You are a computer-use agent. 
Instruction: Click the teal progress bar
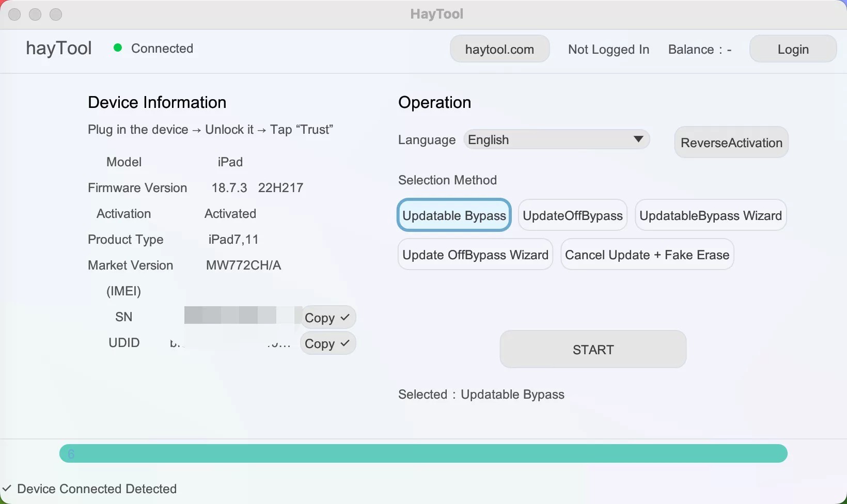point(423,454)
